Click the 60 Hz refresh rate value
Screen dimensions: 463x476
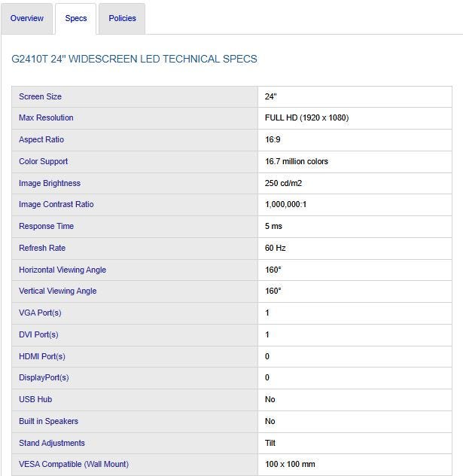click(276, 248)
